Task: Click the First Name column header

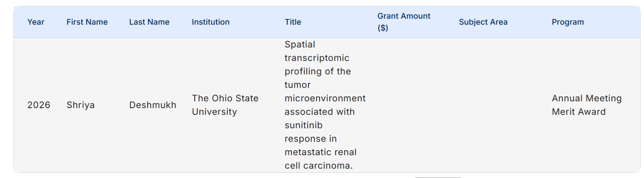Action: click(87, 22)
